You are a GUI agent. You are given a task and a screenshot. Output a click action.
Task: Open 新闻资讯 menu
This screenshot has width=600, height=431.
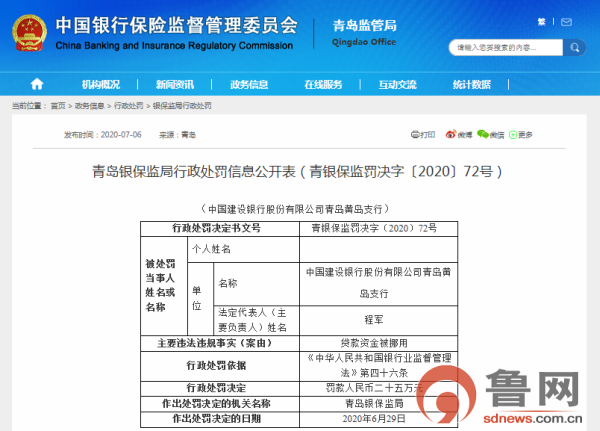175,84
